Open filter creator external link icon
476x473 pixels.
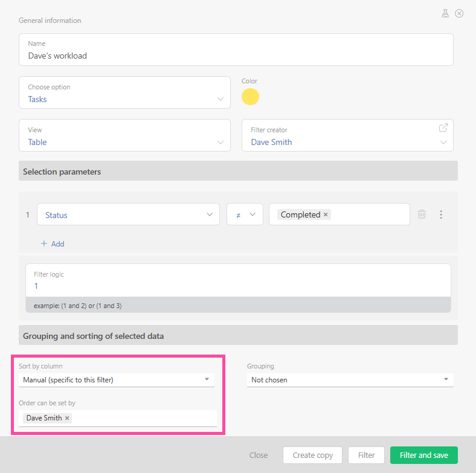(x=443, y=127)
